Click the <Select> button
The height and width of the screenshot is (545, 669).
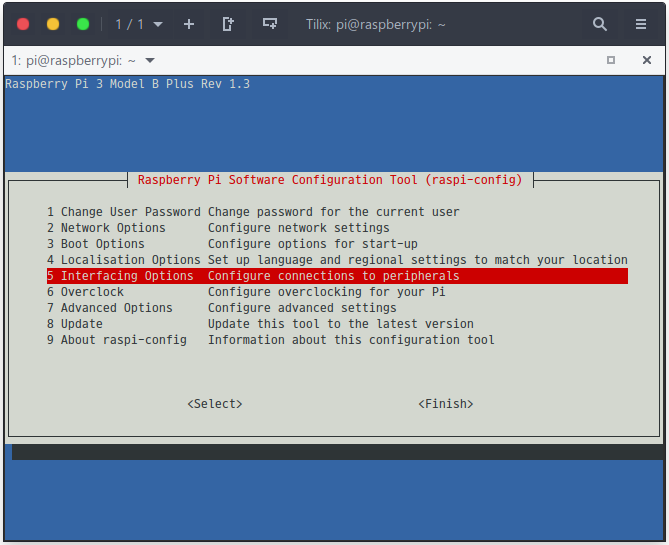215,404
